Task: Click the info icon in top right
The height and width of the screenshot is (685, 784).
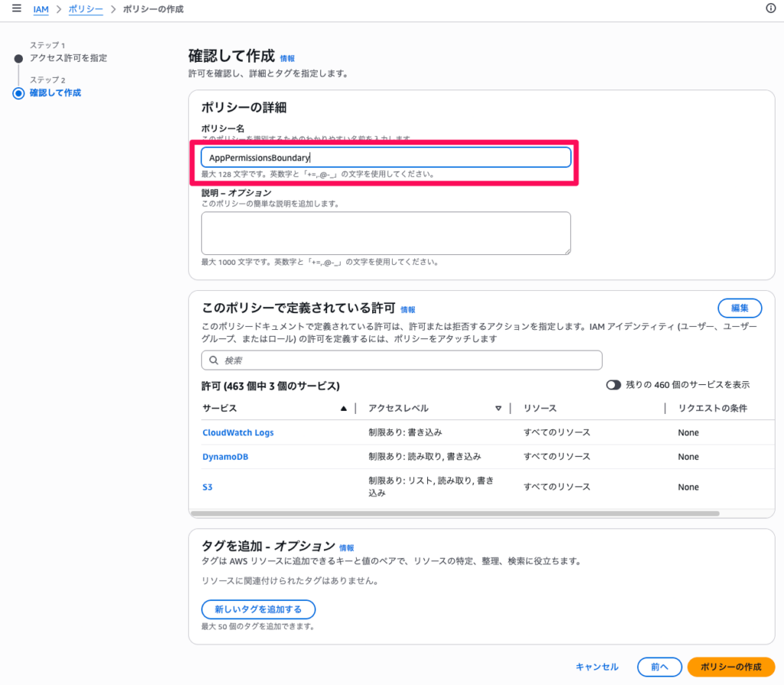Action: (771, 9)
